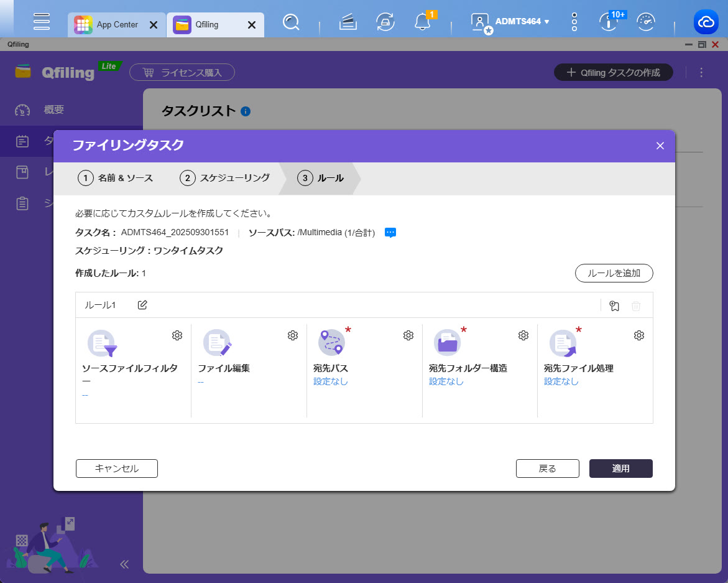Click the gear icon for ソースファイルフィルター

tap(177, 335)
